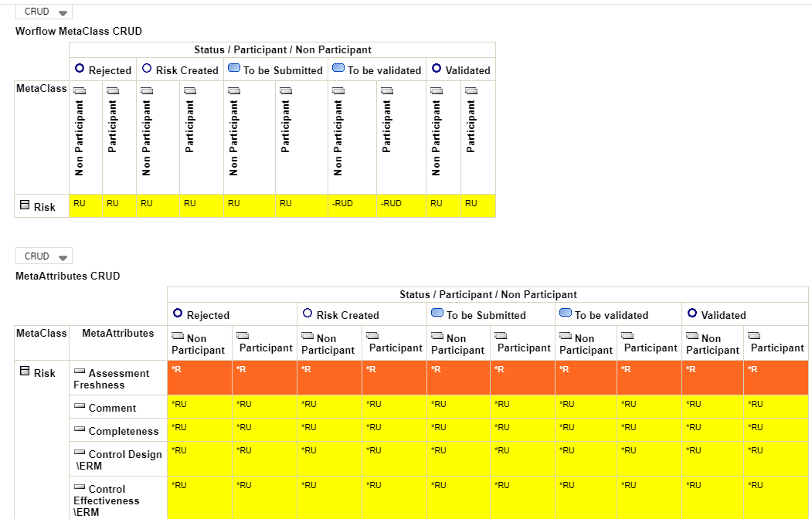Click Non Participant header under Risk Created in the MetaAttributes table
Image resolution: width=812 pixels, height=519 pixels.
328,344
